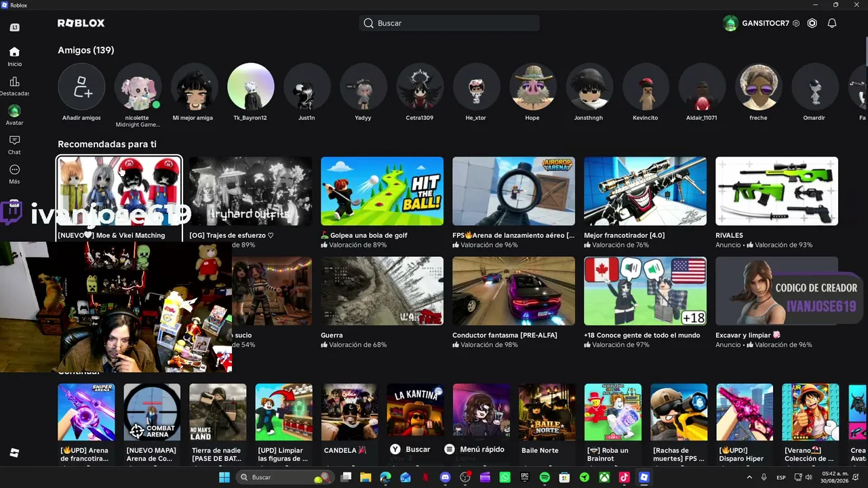Click the Roblox icon at the sidebar bottom
This screenshot has height=488, width=868.
click(x=14, y=453)
